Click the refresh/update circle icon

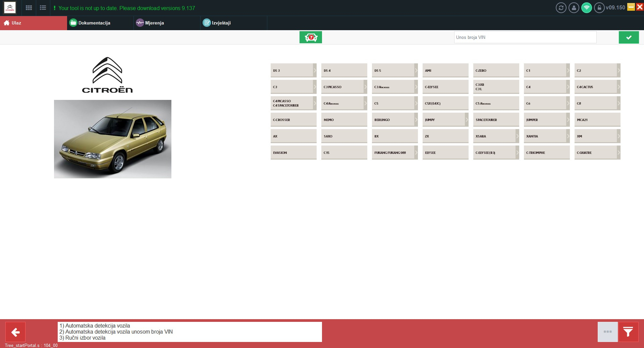tap(561, 8)
